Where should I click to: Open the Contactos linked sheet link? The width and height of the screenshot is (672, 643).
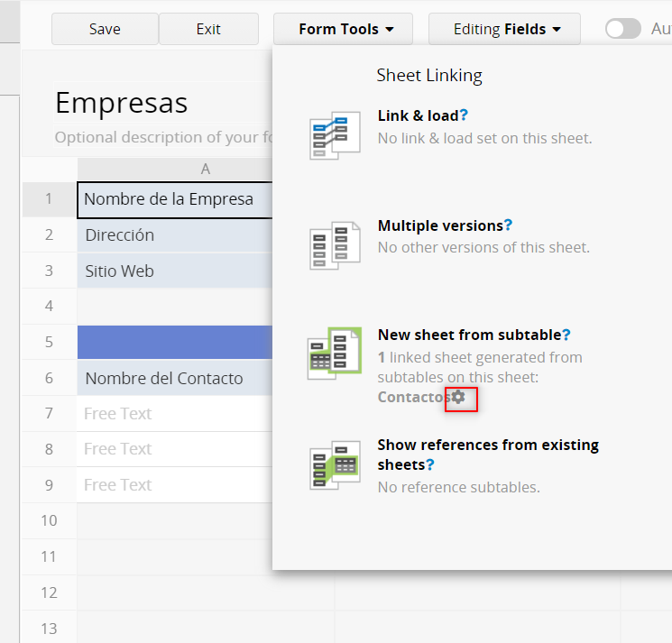(x=413, y=397)
